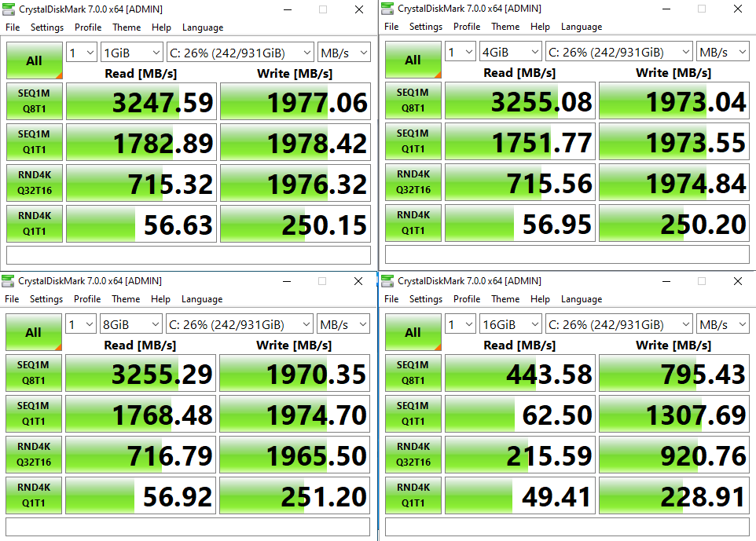The height and width of the screenshot is (541, 756).
Task: Open Settings menu in 16GiB window
Action: pyautogui.click(x=425, y=299)
